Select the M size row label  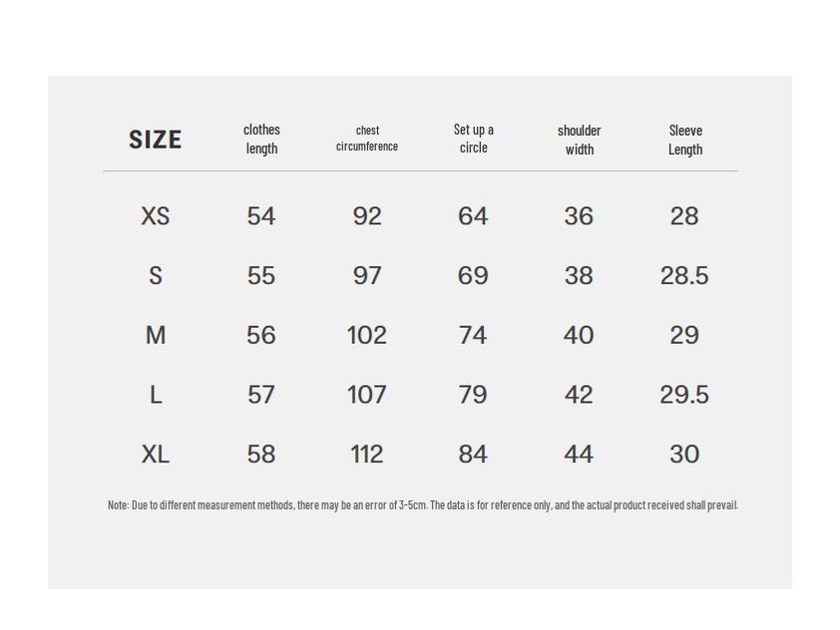[156, 336]
